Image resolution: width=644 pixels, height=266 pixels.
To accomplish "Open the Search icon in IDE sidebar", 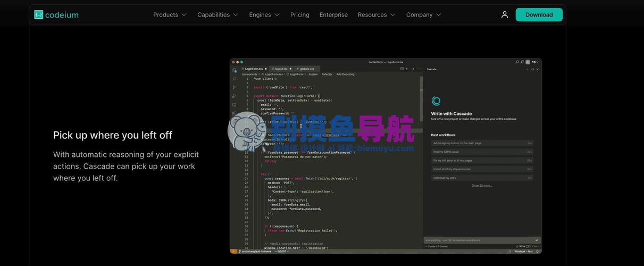I will (234, 78).
